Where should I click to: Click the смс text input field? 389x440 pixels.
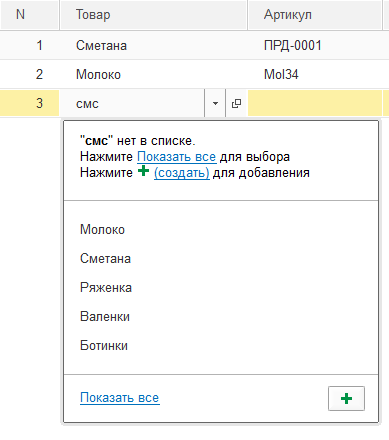point(132,103)
